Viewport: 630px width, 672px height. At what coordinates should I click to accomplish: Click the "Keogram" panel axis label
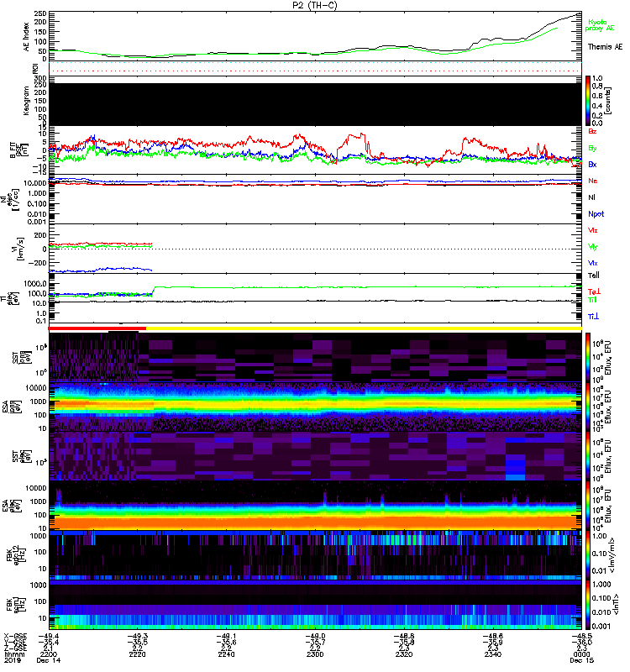pyautogui.click(x=26, y=101)
